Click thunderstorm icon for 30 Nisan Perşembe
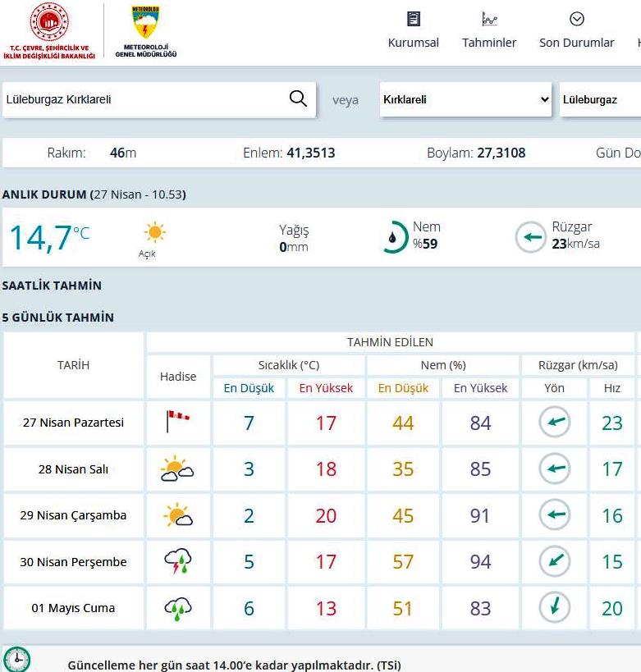The image size is (641, 672). coord(177,562)
